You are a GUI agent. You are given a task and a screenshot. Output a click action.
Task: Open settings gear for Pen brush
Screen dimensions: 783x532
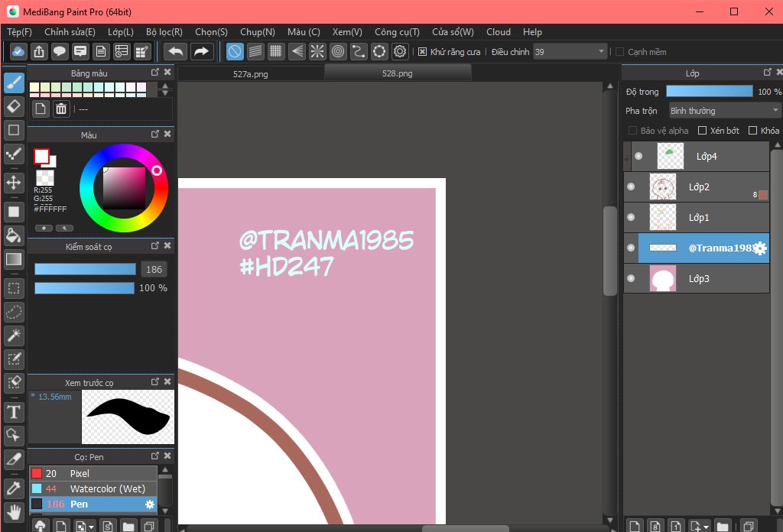[150, 504]
